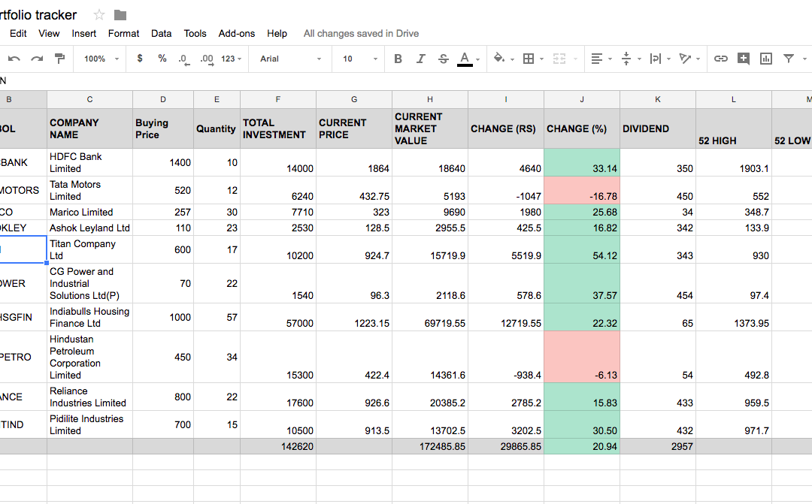Open text wrapping icon
Viewport: 812px width, 504px height.
point(656,59)
